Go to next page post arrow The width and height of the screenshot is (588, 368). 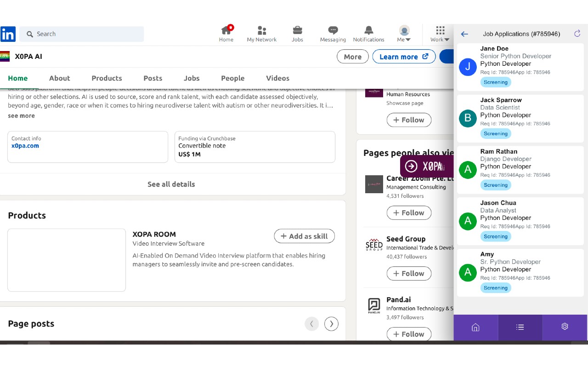[x=332, y=324]
